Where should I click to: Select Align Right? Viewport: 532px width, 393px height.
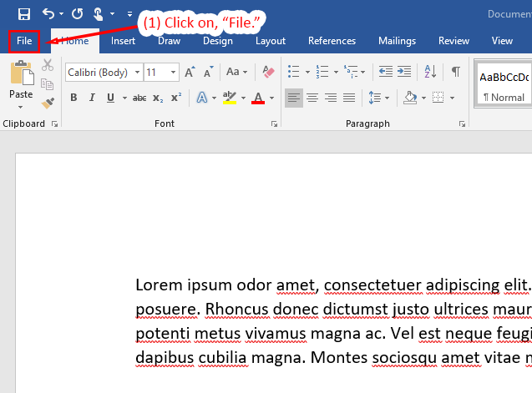coord(331,98)
